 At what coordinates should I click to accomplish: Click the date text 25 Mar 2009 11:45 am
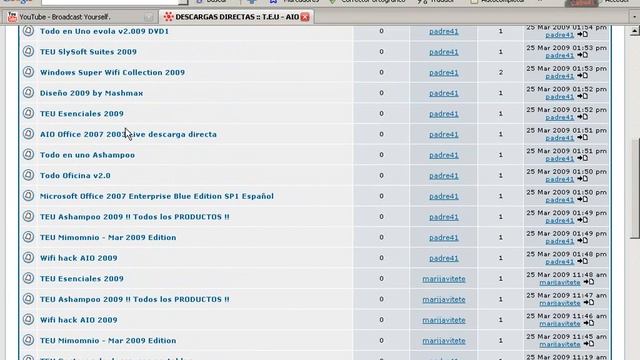(567, 336)
